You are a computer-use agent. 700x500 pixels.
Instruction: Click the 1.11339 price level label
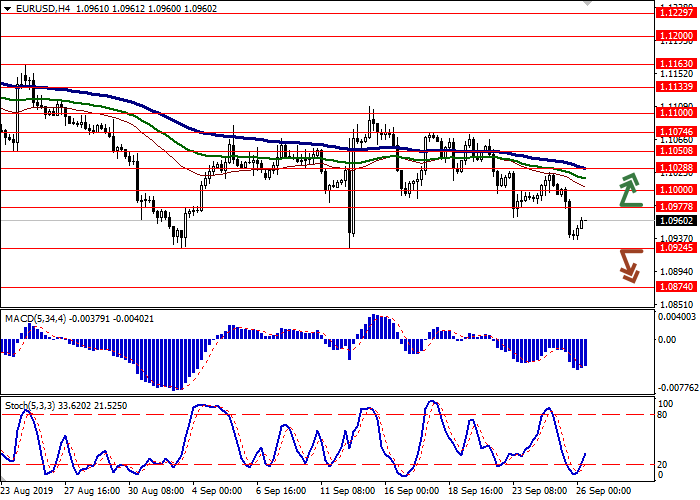pyautogui.click(x=675, y=87)
